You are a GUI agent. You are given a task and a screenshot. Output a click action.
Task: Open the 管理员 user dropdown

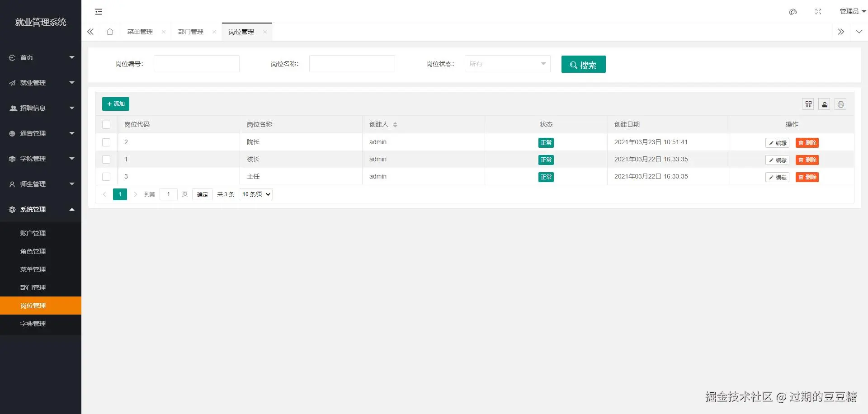[x=853, y=12]
